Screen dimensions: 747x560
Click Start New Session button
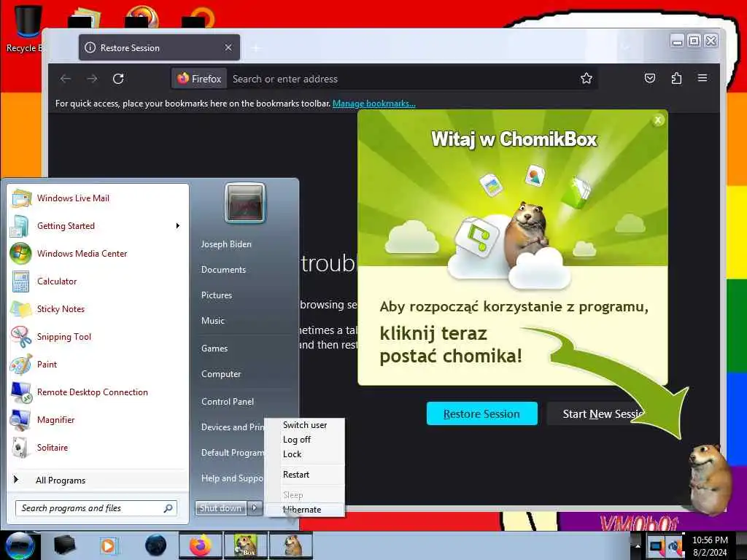coord(602,413)
